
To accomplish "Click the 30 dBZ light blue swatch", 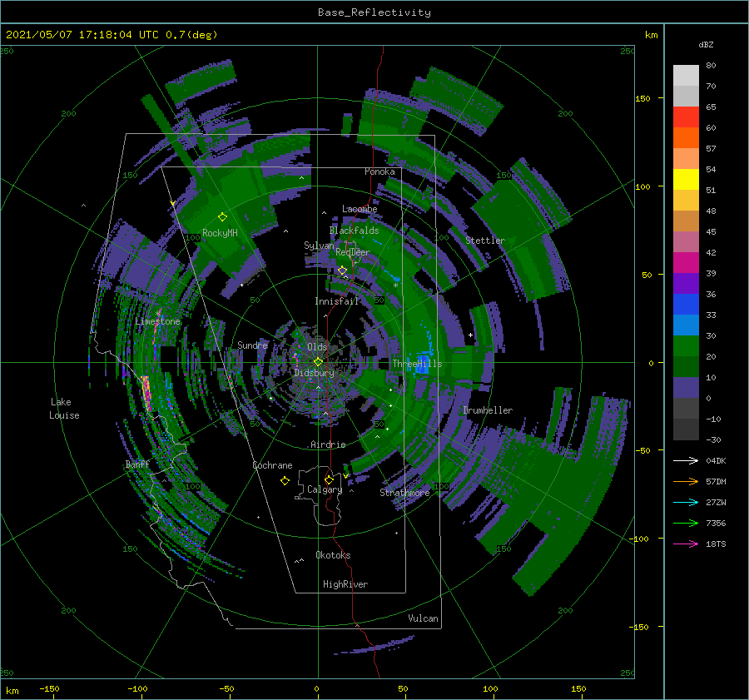I will point(686,325).
